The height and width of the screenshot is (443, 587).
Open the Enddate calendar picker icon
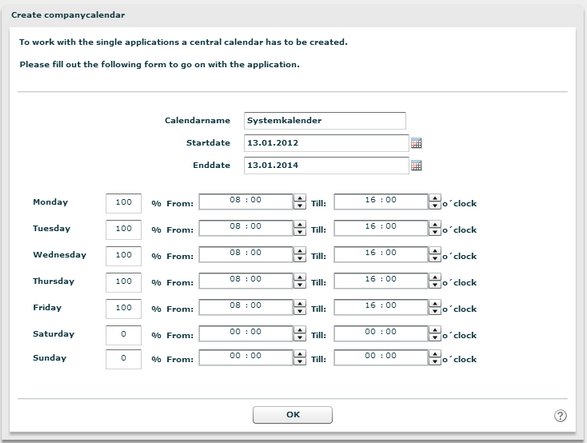coord(416,166)
